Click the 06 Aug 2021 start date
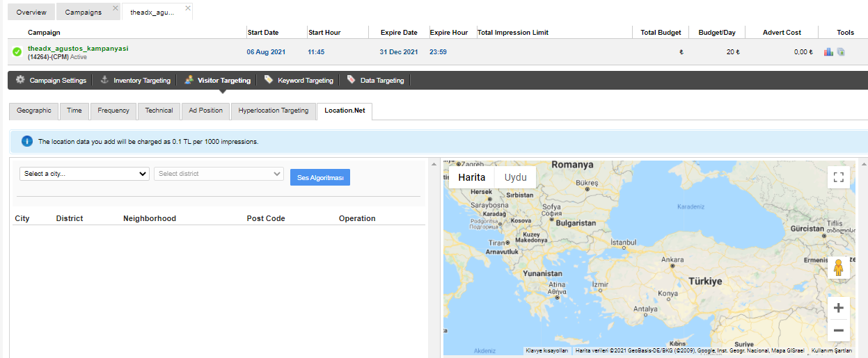This screenshot has width=868, height=358. (x=265, y=52)
